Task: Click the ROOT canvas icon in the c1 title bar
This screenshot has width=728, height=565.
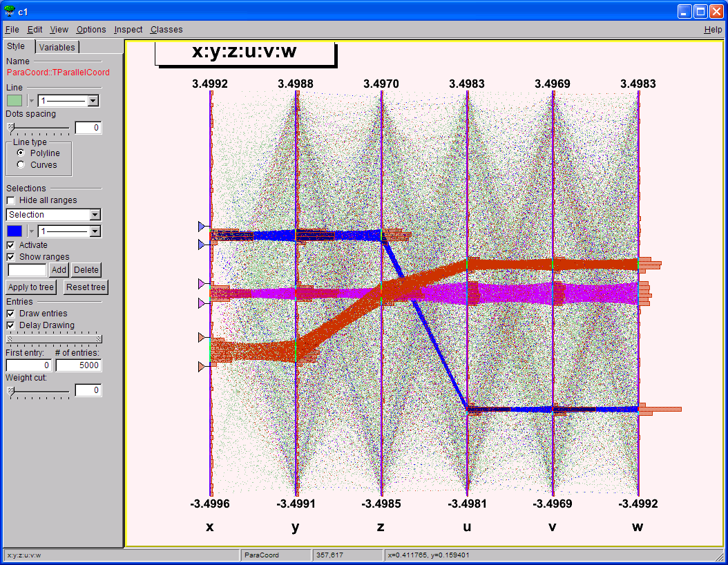Action: 8,10
